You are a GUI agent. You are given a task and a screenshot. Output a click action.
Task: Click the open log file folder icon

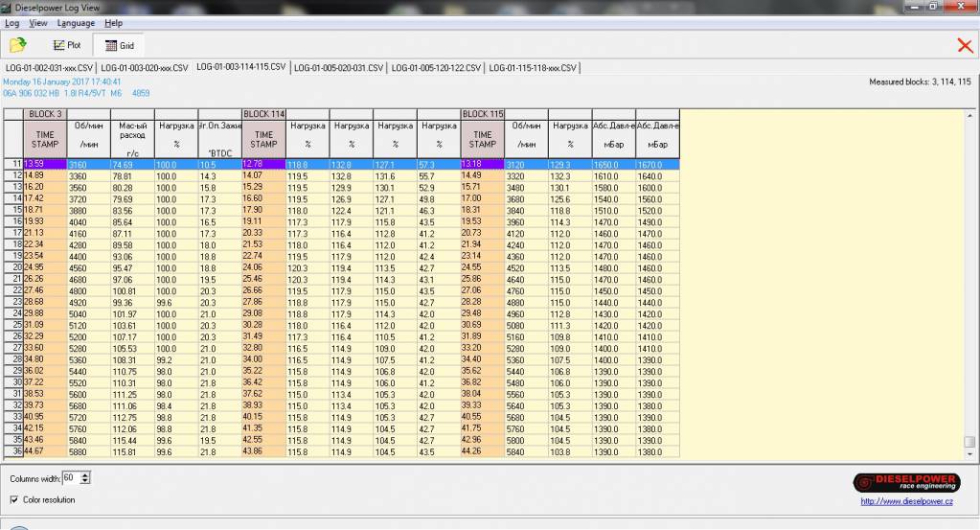pyautogui.click(x=17, y=45)
